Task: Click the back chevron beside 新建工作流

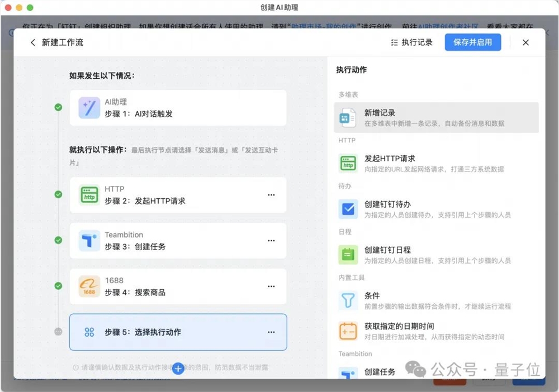Action: point(32,42)
